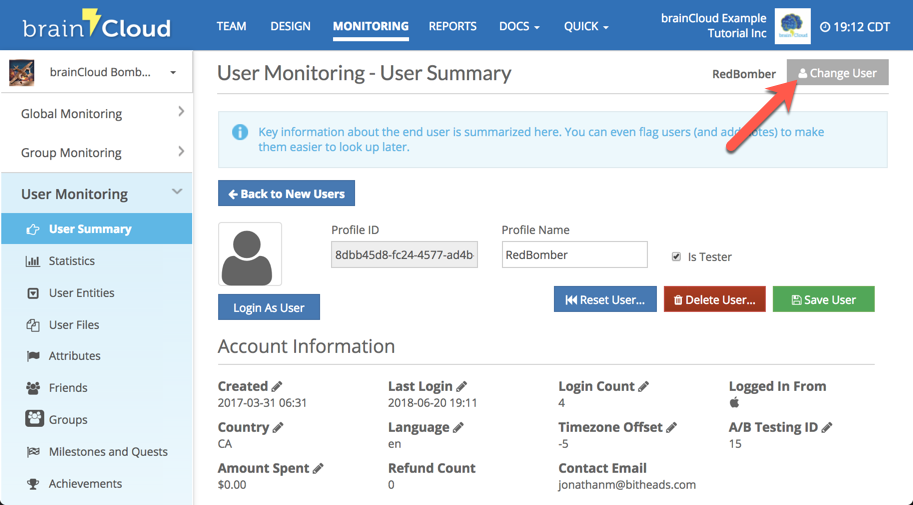Edit Amount Spent using the pencil icon
Image resolution: width=913 pixels, height=505 pixels.
tap(318, 469)
